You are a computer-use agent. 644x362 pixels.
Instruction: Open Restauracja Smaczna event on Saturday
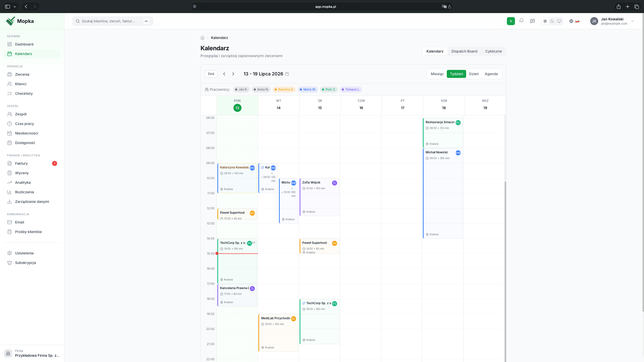(443, 133)
